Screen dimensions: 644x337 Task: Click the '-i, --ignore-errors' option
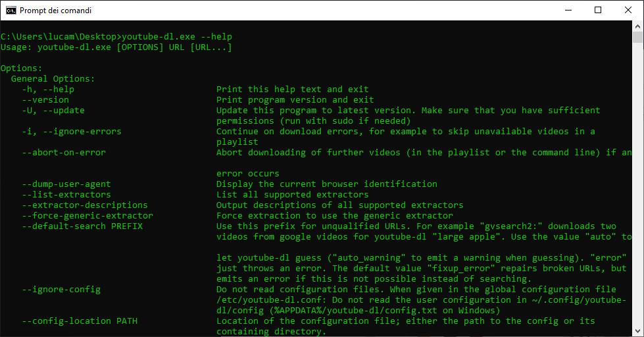click(72, 132)
